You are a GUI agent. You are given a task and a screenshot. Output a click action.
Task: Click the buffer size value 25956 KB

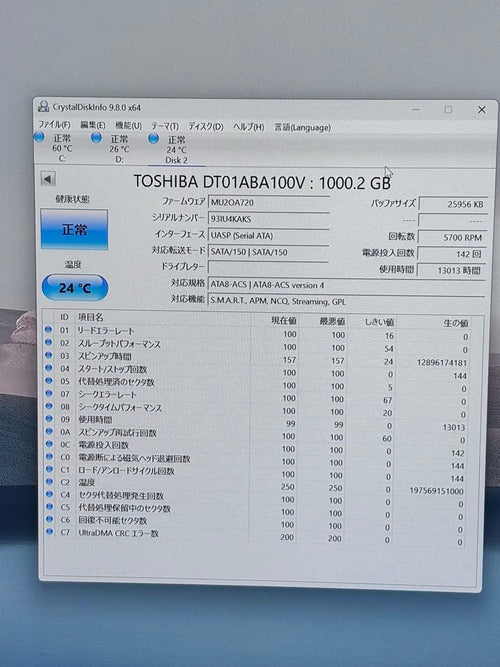(452, 204)
